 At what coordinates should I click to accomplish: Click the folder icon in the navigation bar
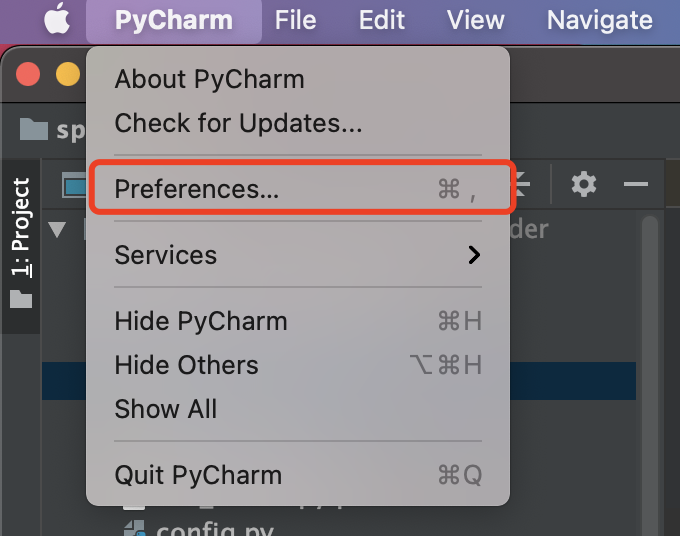tap(33, 129)
